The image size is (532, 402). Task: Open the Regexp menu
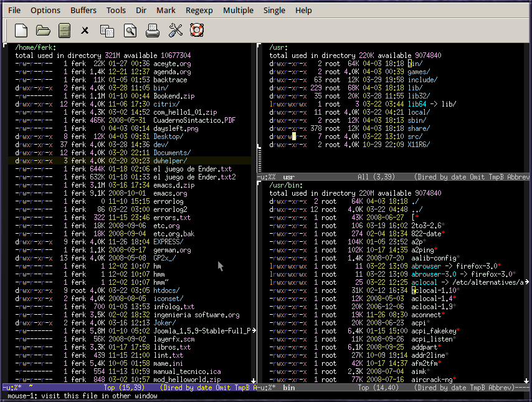(199, 11)
